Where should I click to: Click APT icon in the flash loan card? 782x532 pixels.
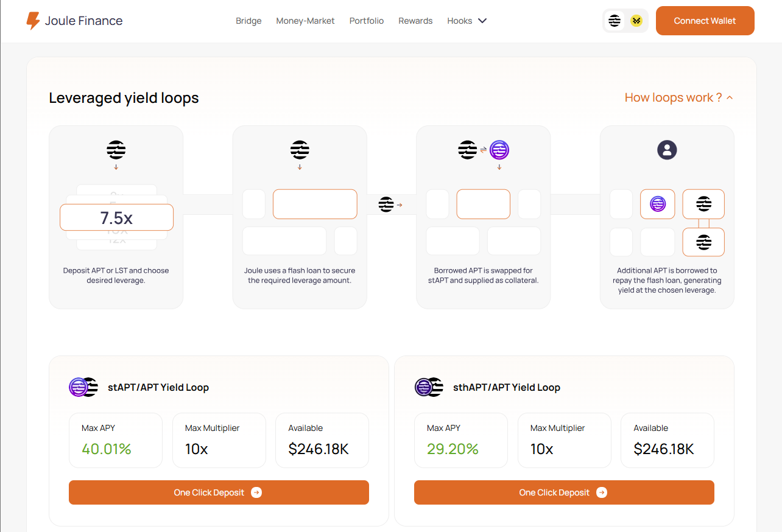(x=300, y=149)
